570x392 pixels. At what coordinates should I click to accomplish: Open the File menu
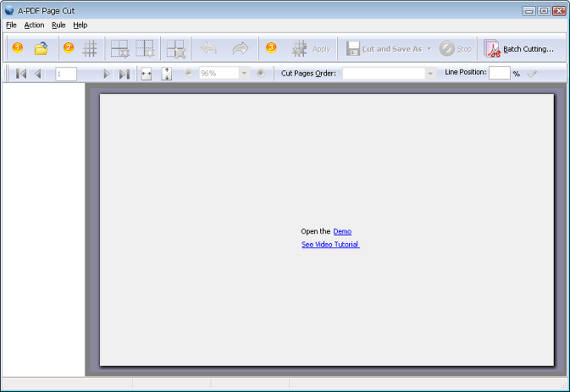[11, 25]
